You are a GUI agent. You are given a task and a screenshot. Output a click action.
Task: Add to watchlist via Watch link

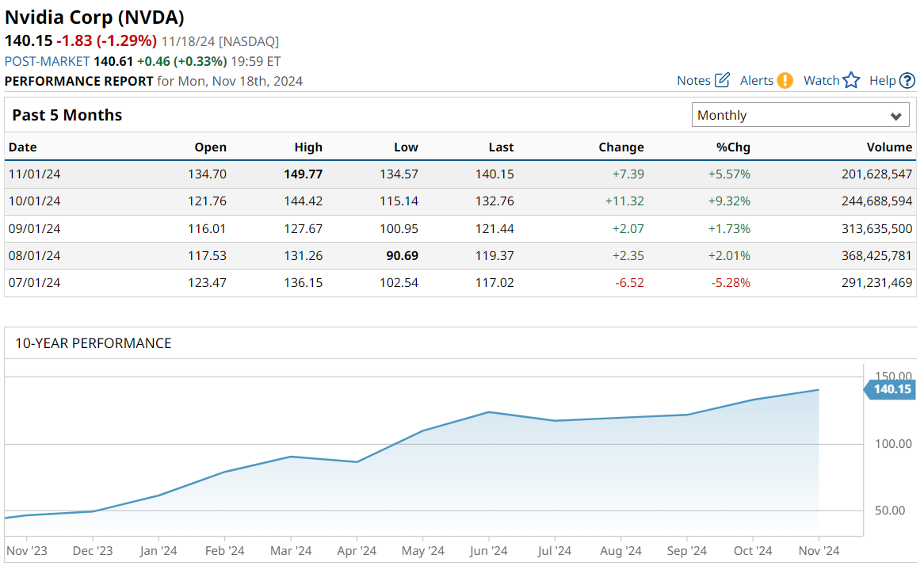point(822,81)
